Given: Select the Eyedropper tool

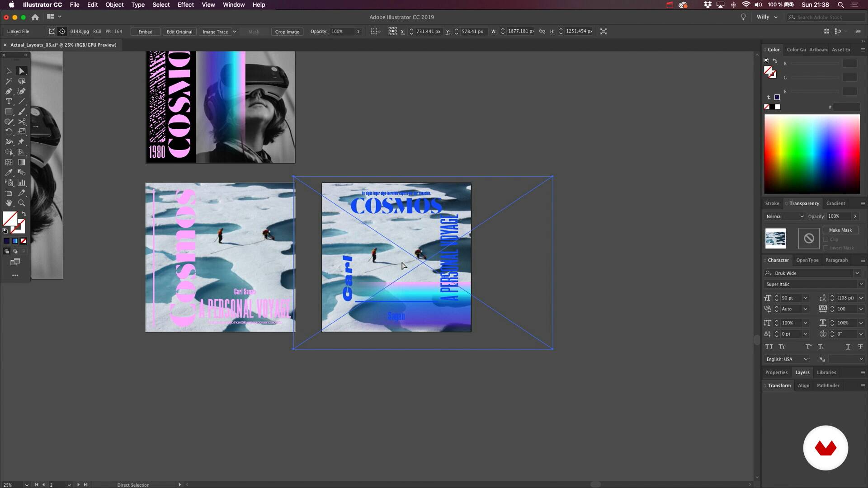Looking at the screenshot, I should point(9,173).
